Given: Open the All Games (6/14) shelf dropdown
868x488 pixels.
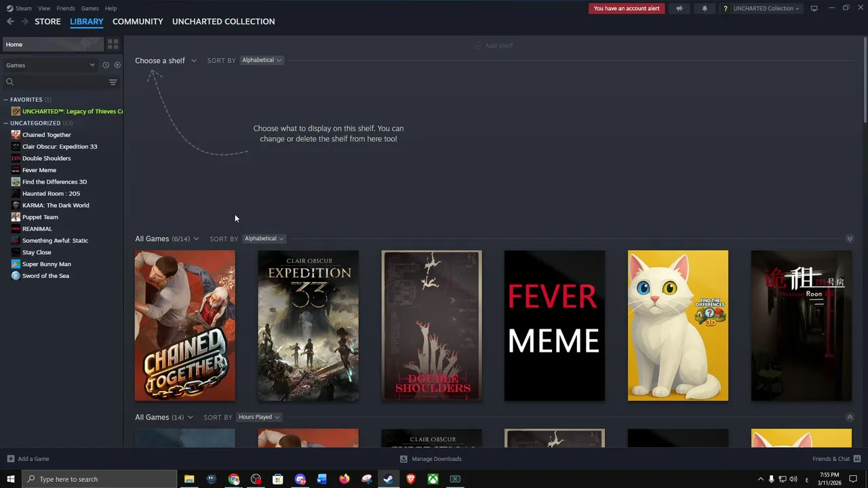Looking at the screenshot, I should point(167,239).
